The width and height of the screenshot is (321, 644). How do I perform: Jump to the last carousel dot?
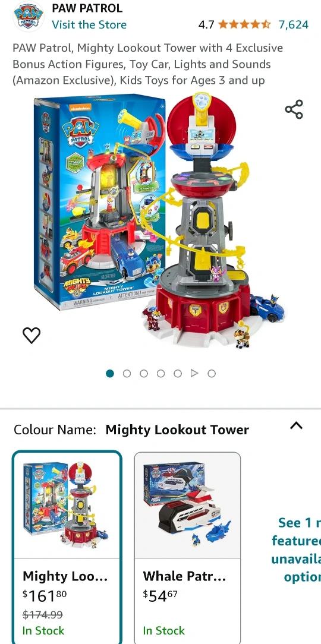click(211, 373)
